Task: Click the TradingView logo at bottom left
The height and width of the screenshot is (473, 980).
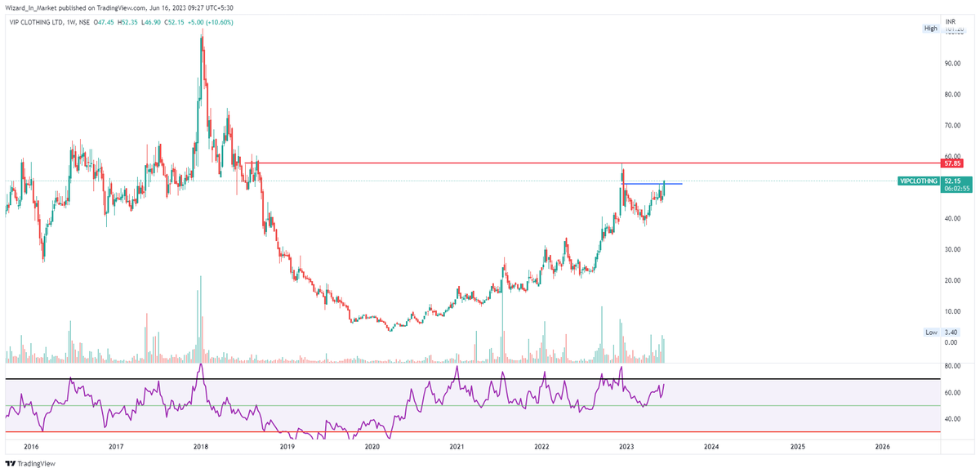Action: [31, 463]
